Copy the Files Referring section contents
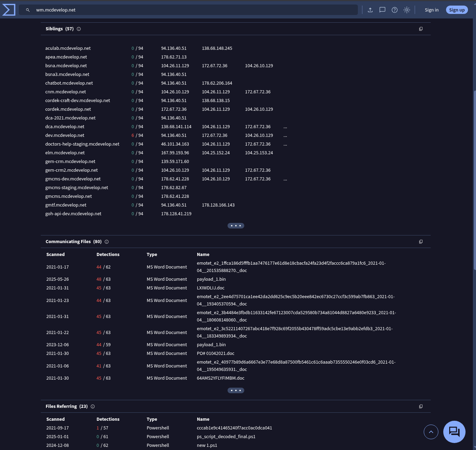 tap(421, 406)
